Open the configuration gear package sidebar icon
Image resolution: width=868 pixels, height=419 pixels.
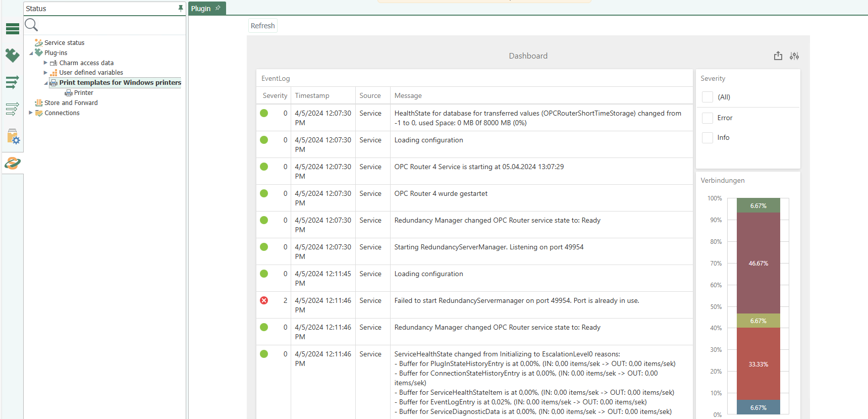point(13,136)
